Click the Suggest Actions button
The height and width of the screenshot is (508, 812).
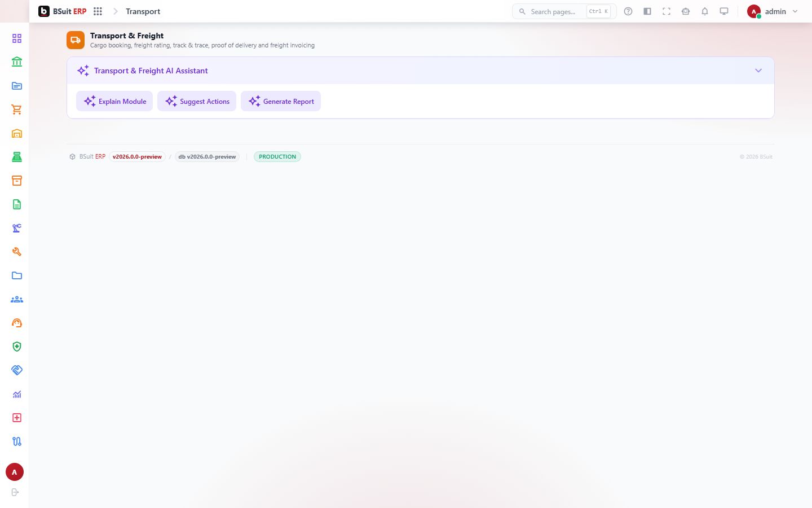197,101
